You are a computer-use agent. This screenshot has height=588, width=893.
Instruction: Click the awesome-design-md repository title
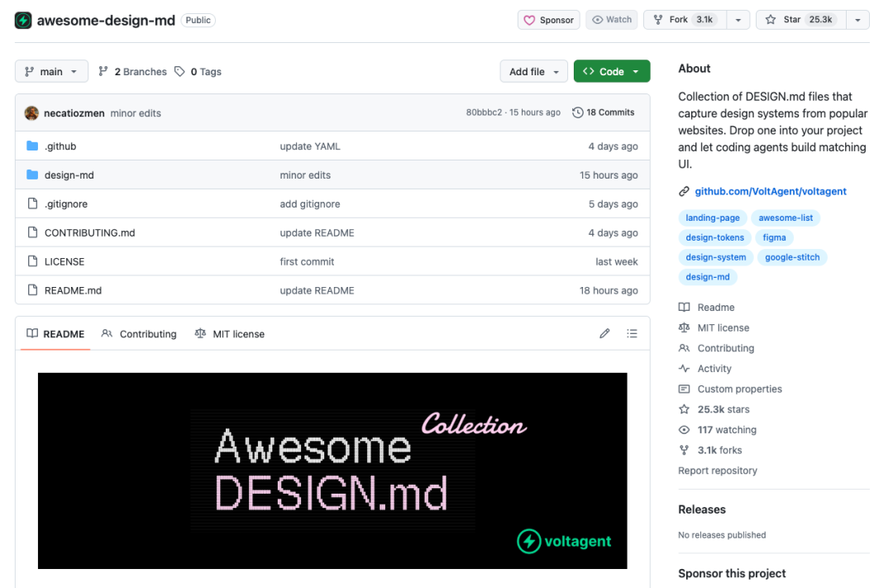106,21
